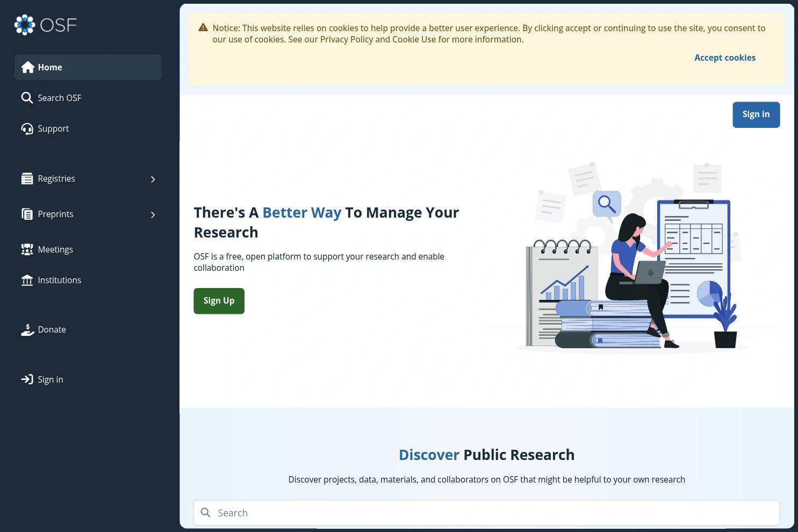Click the 'Better Way To Manage' headline
798x532 pixels.
pyautogui.click(x=327, y=222)
